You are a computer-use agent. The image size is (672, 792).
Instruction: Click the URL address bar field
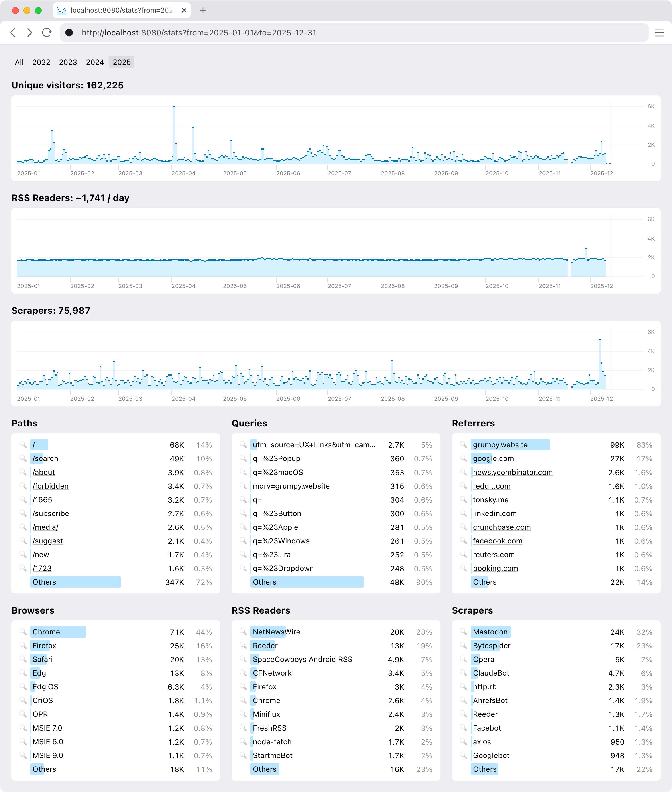[343, 33]
